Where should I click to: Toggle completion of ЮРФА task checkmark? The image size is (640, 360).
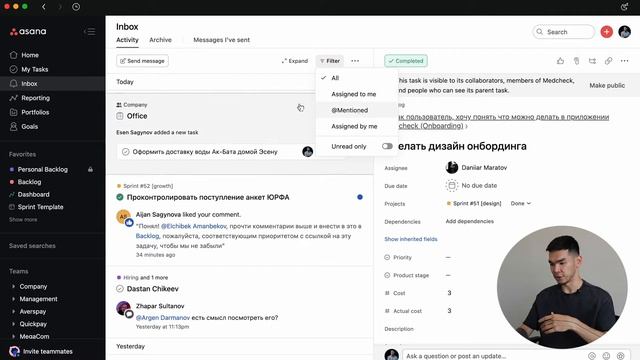(120, 197)
